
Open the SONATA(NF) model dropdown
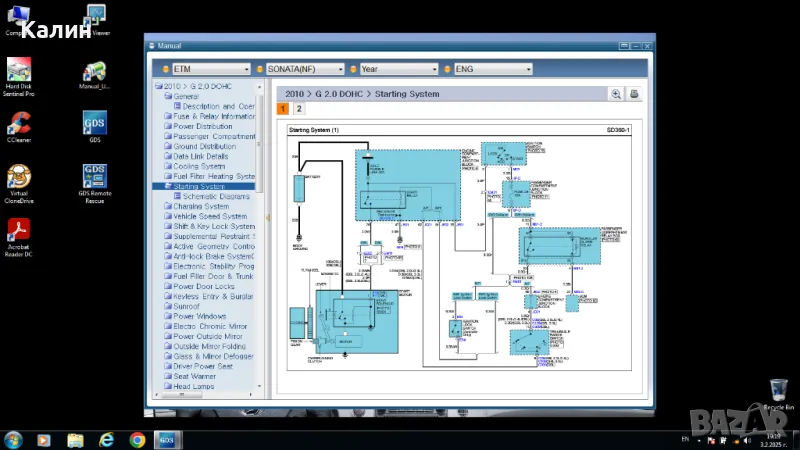[x=303, y=69]
